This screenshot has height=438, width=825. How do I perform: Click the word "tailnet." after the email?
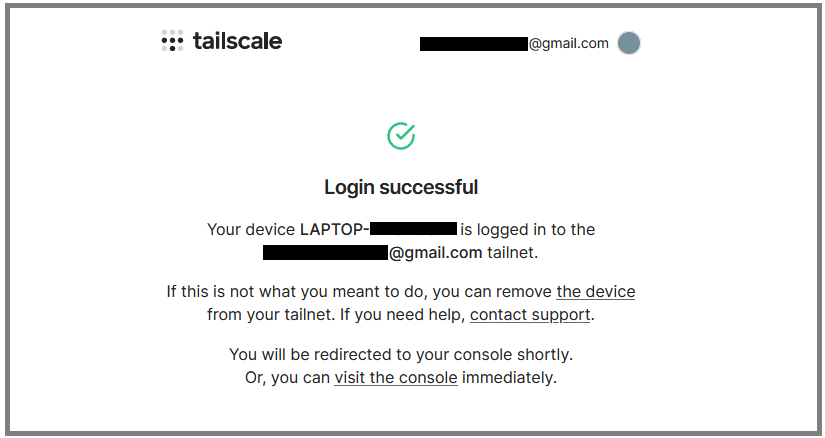click(512, 253)
